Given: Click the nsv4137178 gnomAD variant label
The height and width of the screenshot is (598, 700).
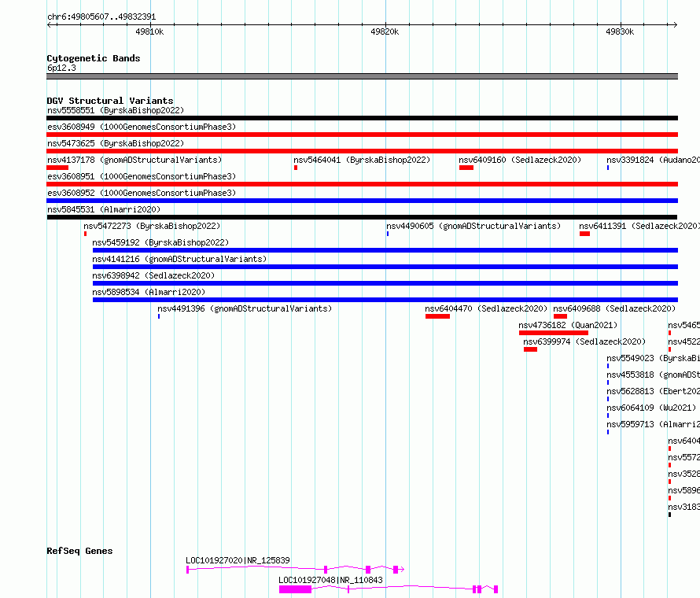Looking at the screenshot, I should (x=134, y=160).
